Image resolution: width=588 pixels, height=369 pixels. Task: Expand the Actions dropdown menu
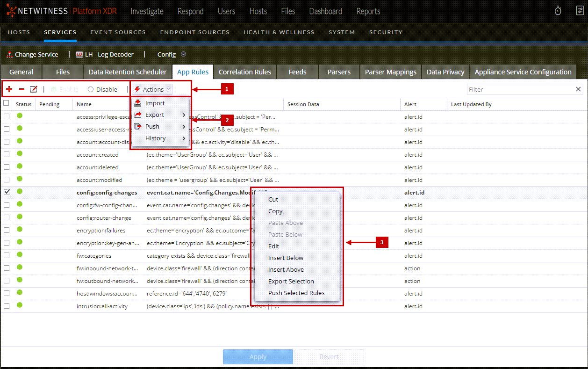coord(153,89)
